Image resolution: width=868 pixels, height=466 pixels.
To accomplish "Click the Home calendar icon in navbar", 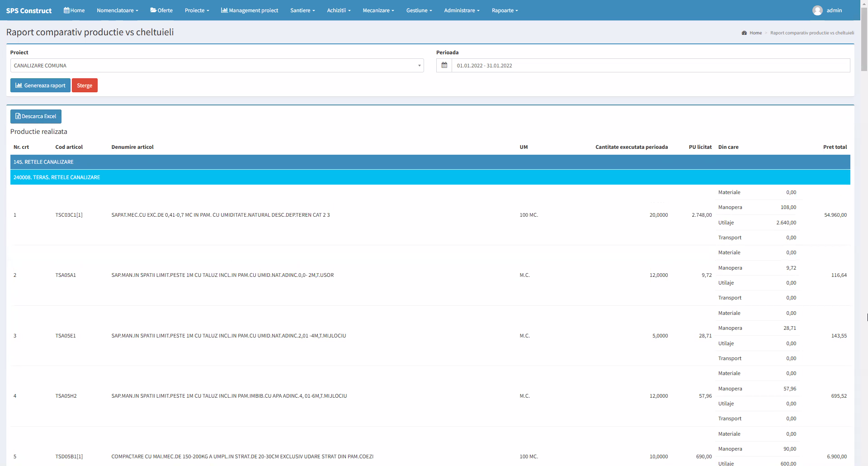I will click(x=66, y=10).
